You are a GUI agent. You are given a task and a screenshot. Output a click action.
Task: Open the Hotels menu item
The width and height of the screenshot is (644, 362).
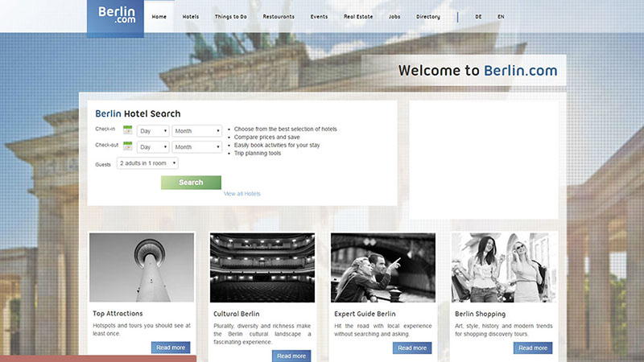[x=191, y=17]
